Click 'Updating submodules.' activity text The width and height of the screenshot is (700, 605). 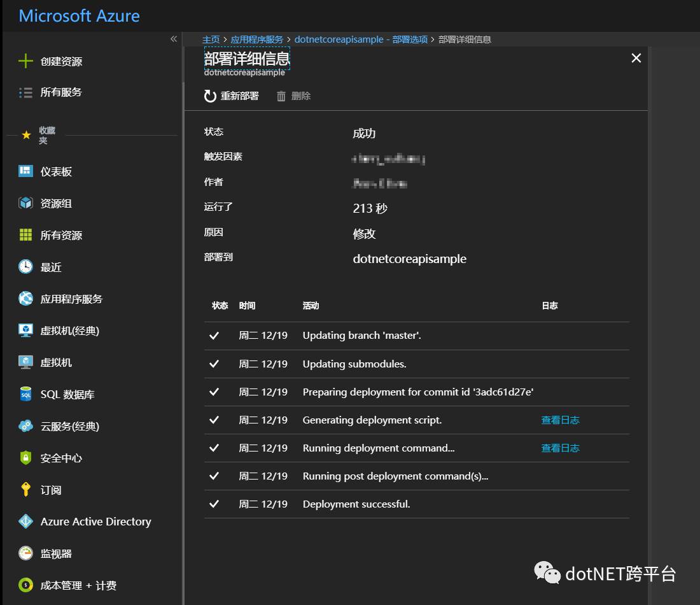click(354, 364)
